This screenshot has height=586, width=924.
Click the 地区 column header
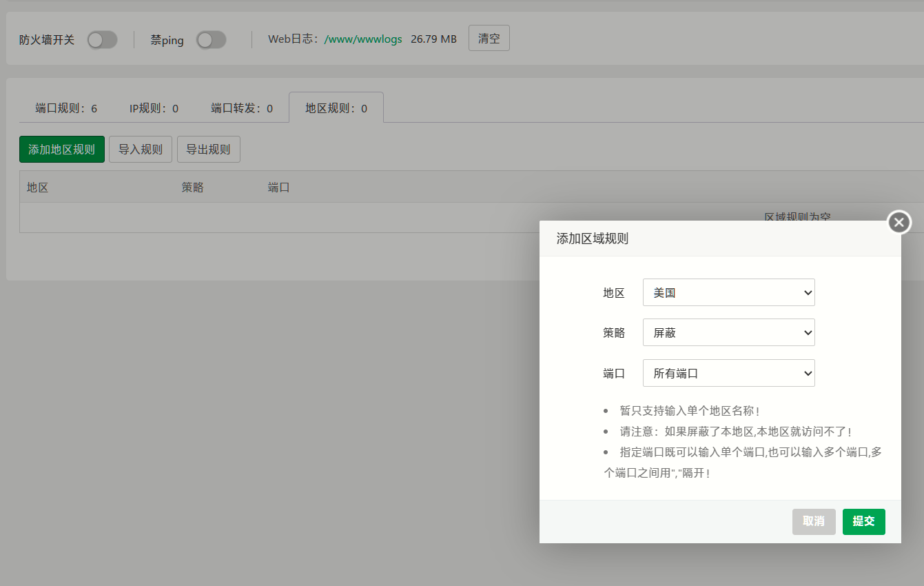[38, 188]
